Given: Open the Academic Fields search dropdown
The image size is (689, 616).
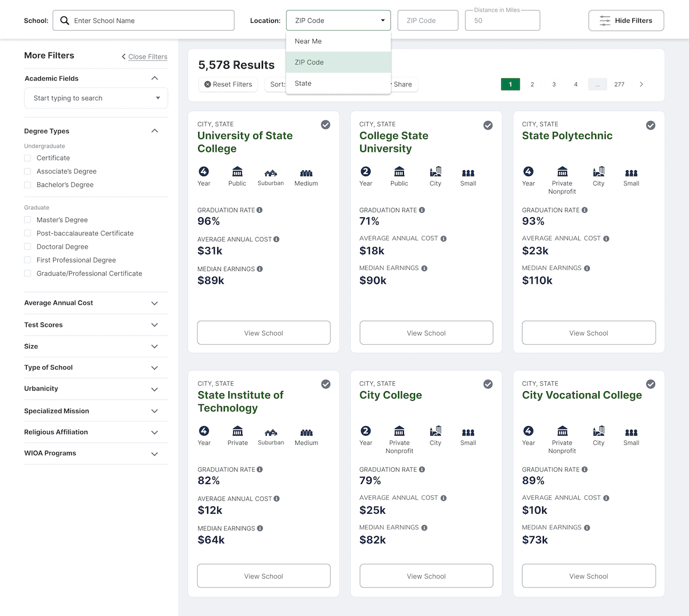Looking at the screenshot, I should [96, 98].
